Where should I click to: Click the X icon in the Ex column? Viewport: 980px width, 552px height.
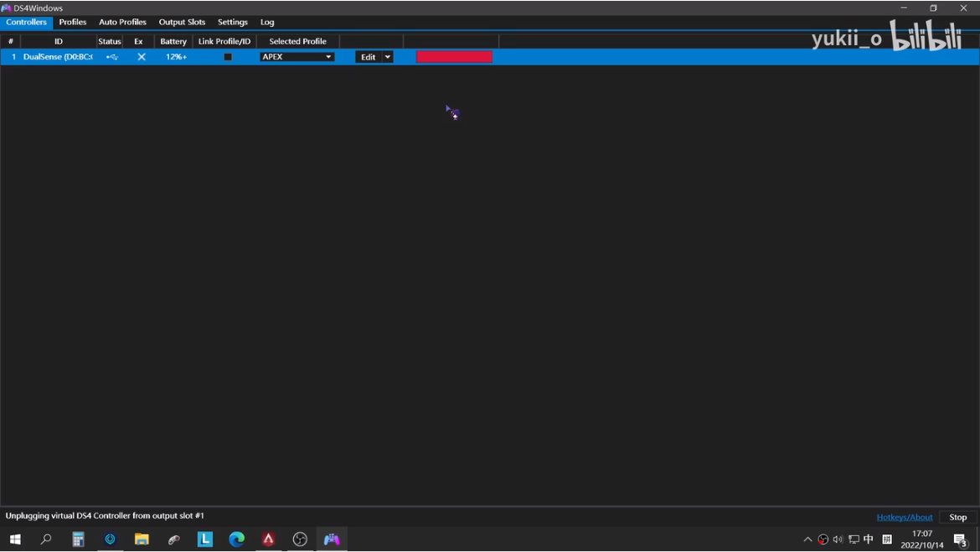(142, 57)
